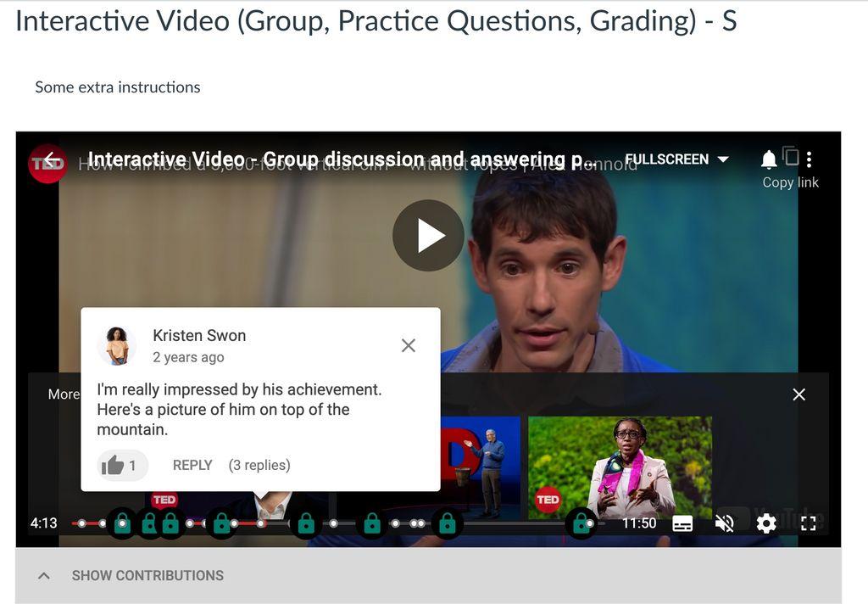Click the video title 'Interactive Video - Group discussion'
The image size is (868, 615).
pos(342,159)
